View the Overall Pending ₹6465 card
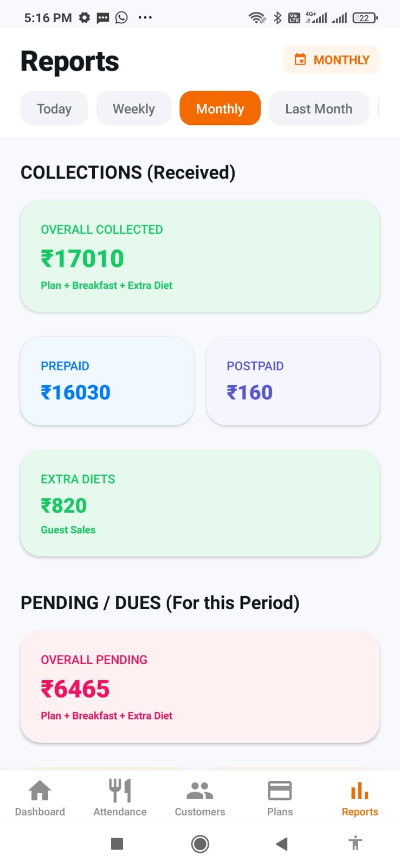400x868 pixels. point(199,687)
